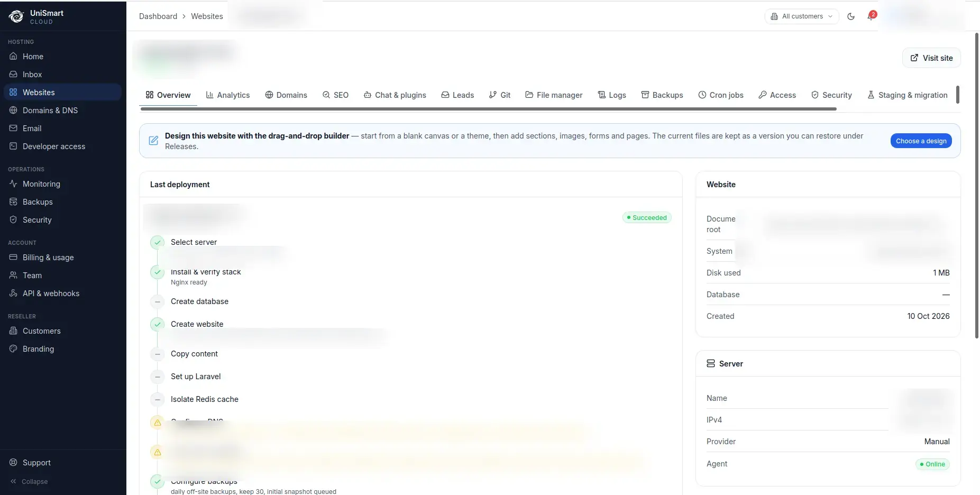
Task: Open the Leads tab
Action: click(457, 95)
